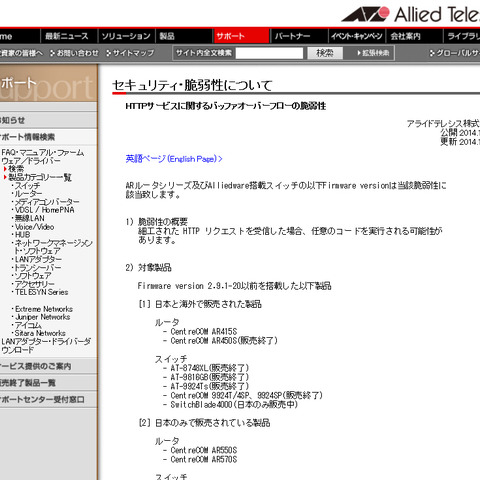Click the red-arrow 検索 sidebar link
This screenshot has height=480, width=480.
[x=16, y=169]
